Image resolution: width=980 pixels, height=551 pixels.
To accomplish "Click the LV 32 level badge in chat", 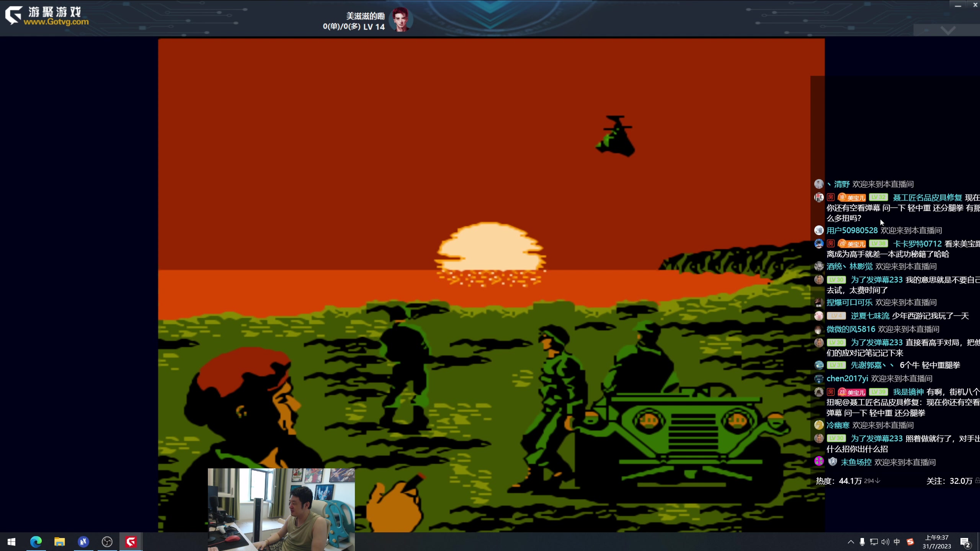I will click(x=878, y=197).
